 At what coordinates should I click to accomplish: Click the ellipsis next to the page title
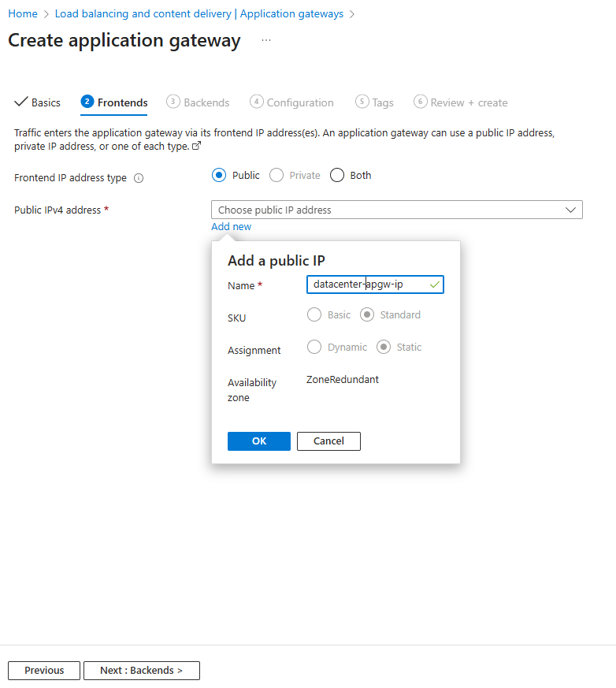click(x=266, y=40)
